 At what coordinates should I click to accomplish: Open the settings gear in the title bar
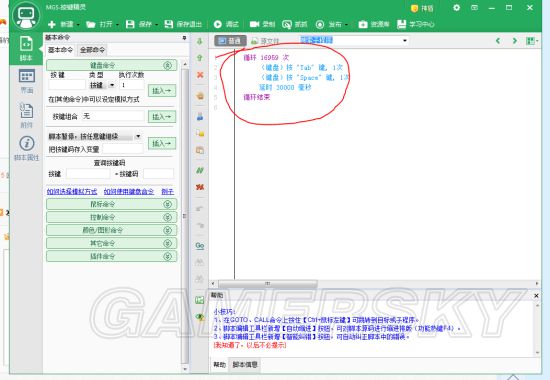(x=456, y=7)
